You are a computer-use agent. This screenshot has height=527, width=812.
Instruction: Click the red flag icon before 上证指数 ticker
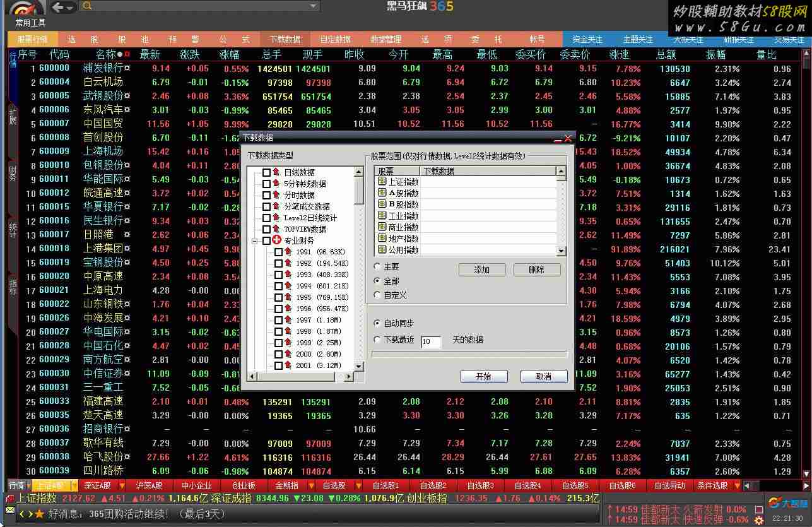(10, 499)
